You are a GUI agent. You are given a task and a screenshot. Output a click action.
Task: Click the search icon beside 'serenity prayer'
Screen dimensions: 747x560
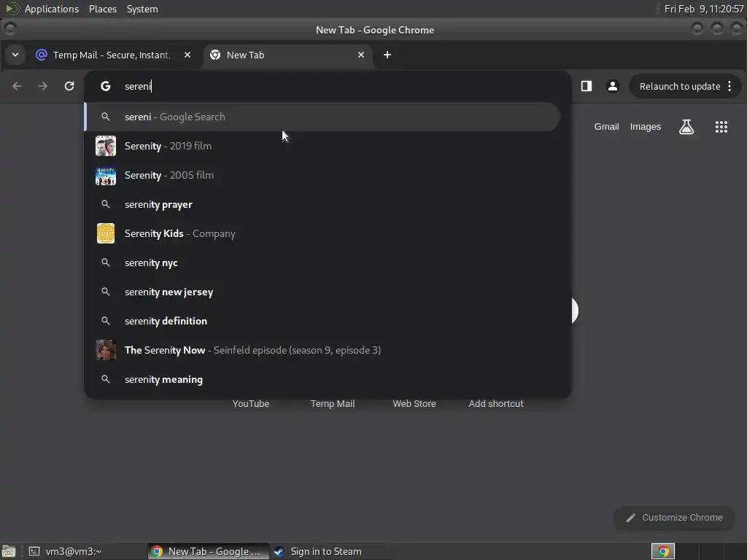(106, 204)
